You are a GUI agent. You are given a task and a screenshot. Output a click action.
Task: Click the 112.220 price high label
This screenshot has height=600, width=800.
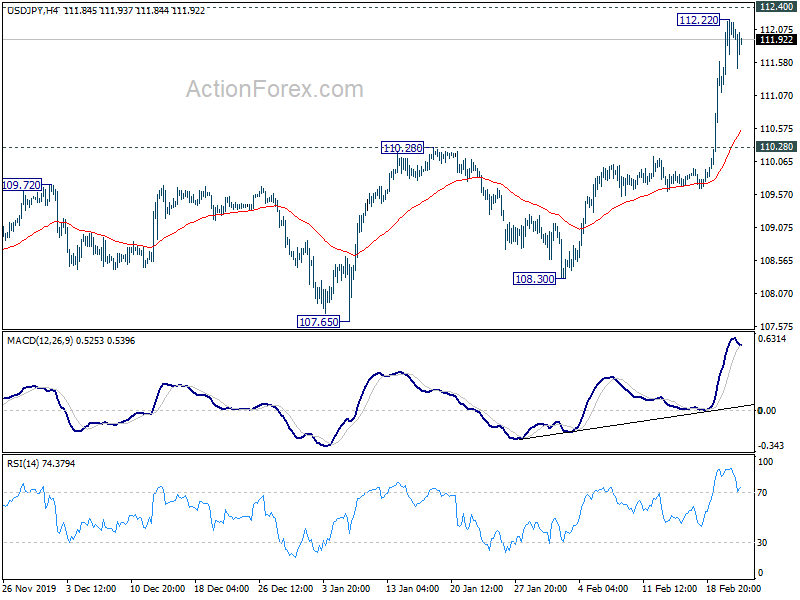(x=698, y=20)
